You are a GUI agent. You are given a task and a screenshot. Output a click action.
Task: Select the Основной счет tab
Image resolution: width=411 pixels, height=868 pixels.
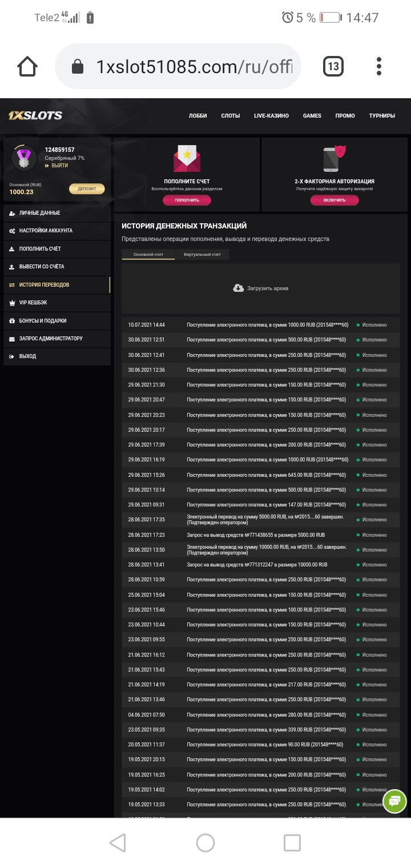coord(147,255)
